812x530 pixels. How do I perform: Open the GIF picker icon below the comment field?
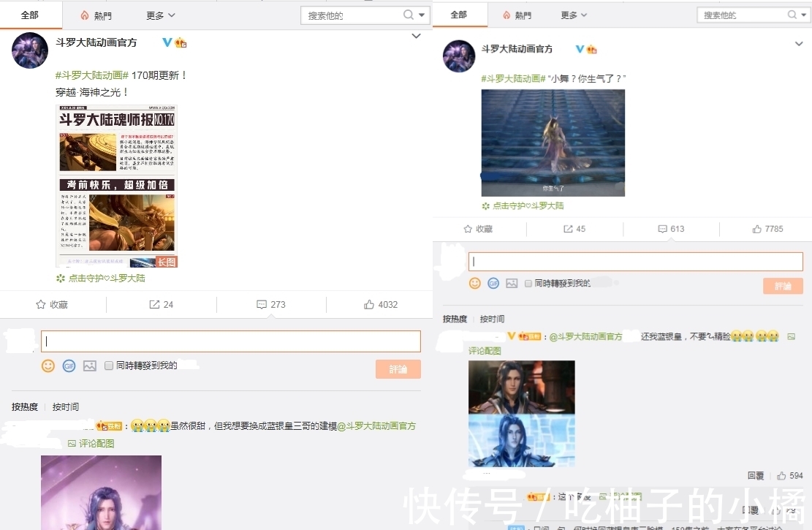pos(69,366)
